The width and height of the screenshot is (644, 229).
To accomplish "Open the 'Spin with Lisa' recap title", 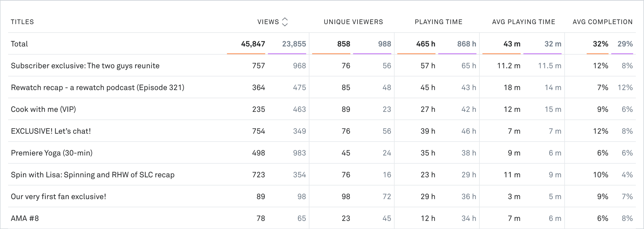I will pos(93,175).
